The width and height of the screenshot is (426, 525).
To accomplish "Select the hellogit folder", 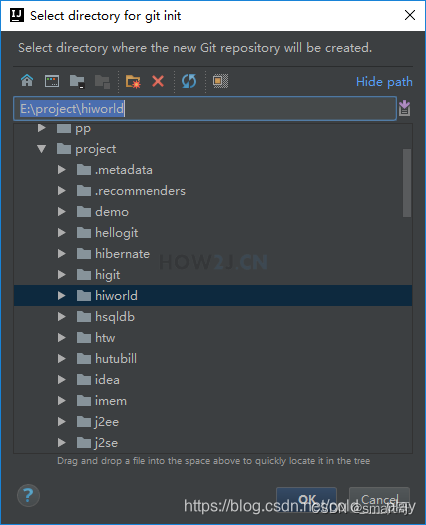I will click(213, 233).
